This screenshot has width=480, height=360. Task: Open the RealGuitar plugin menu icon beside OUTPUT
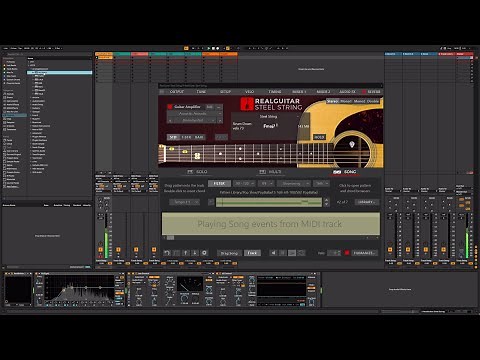point(162,91)
